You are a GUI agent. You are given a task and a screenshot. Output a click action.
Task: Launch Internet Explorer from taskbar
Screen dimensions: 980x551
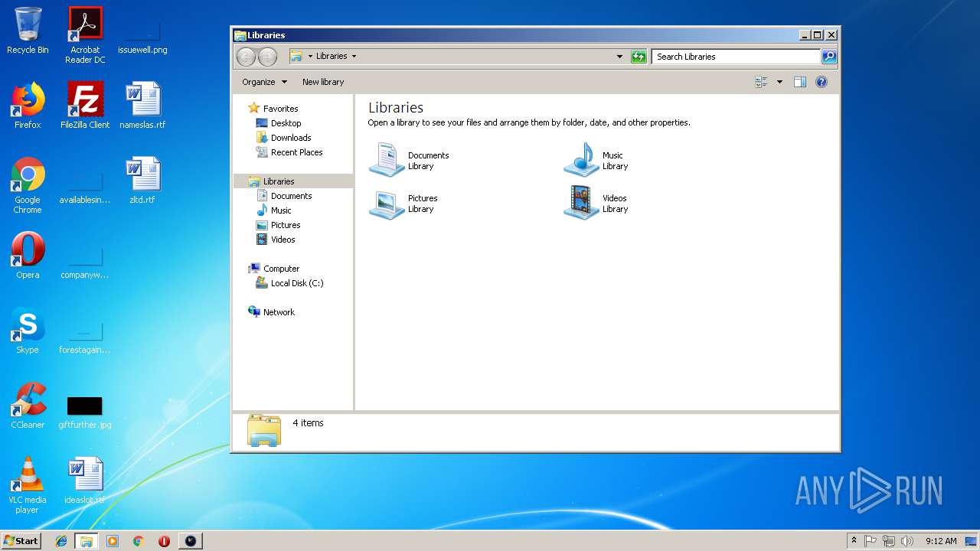click(61, 541)
